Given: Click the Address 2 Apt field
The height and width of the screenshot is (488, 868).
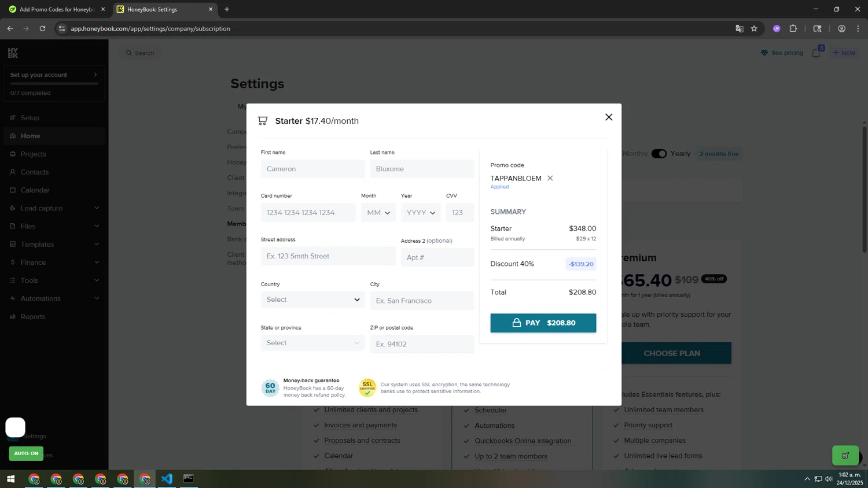Looking at the screenshot, I should [437, 257].
